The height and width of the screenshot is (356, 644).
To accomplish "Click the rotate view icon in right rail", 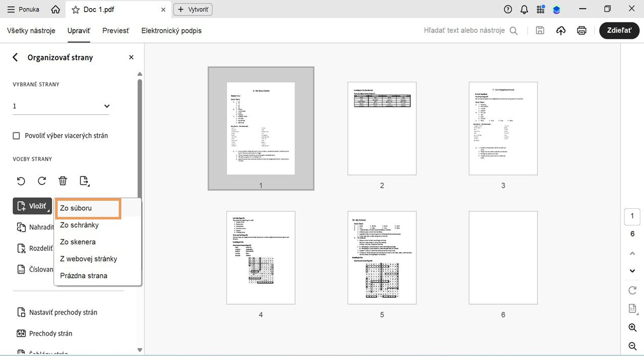I will [632, 290].
